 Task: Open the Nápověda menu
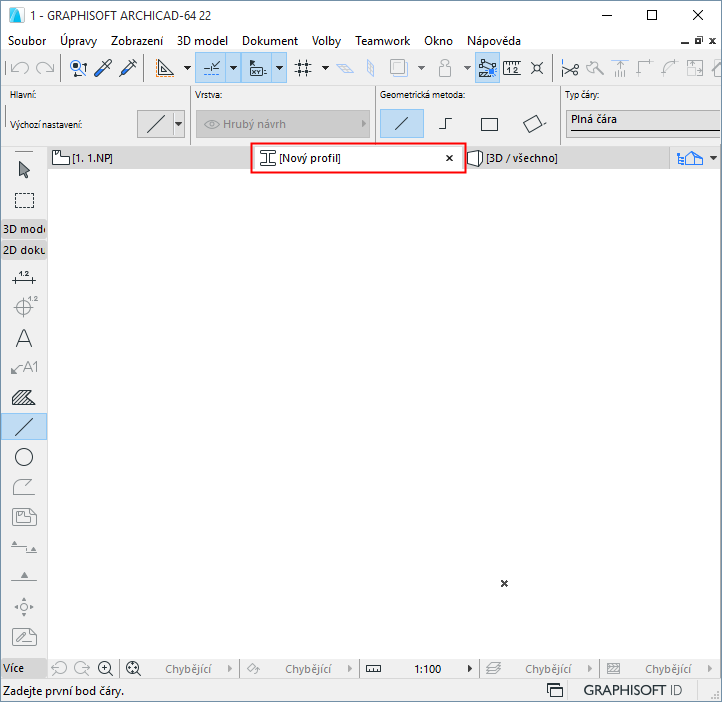494,41
